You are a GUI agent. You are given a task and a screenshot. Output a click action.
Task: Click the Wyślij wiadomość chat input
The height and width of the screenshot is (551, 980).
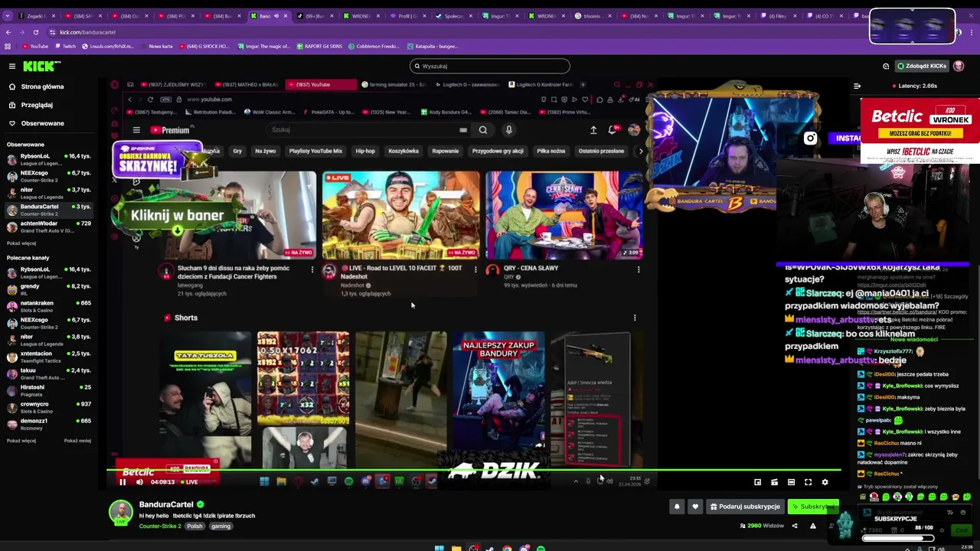tap(914, 513)
